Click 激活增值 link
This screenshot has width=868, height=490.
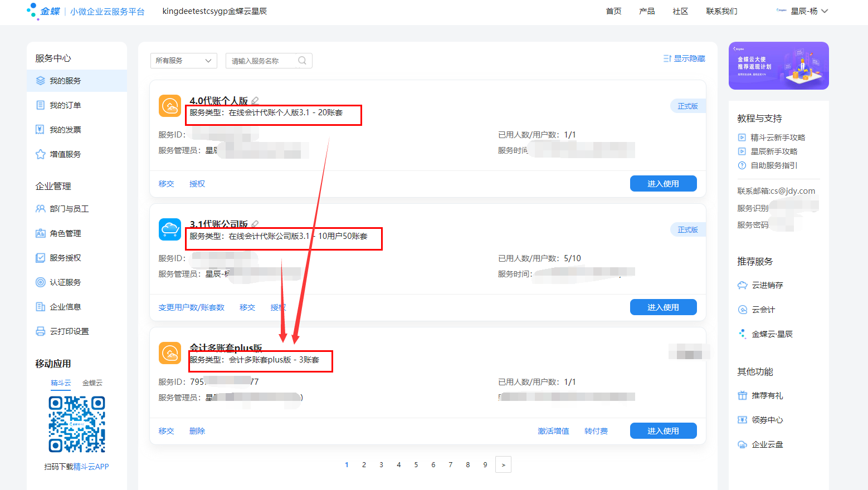[553, 431]
